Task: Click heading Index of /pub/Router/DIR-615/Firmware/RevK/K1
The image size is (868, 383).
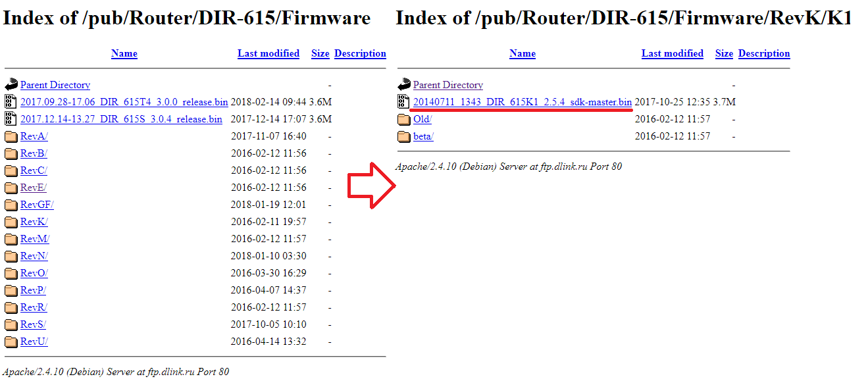Action: (623, 18)
